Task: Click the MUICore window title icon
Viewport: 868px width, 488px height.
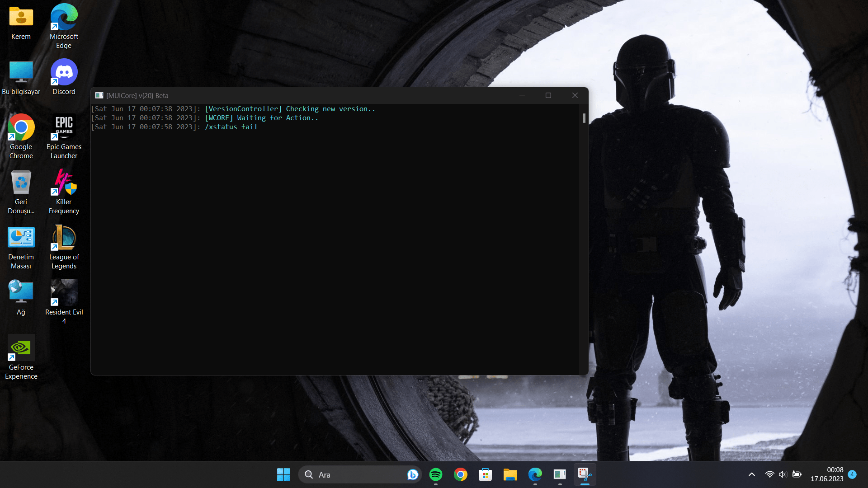Action: (x=99, y=95)
